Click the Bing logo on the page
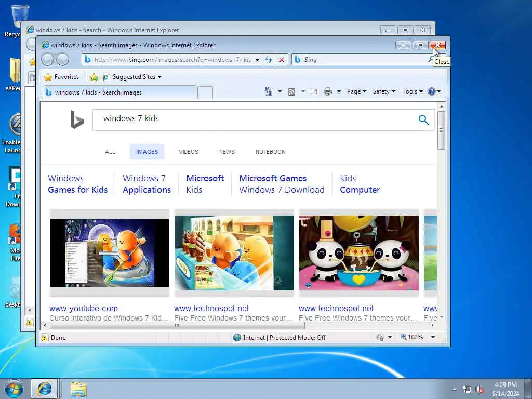Image resolution: width=532 pixels, height=399 pixels. [77, 119]
